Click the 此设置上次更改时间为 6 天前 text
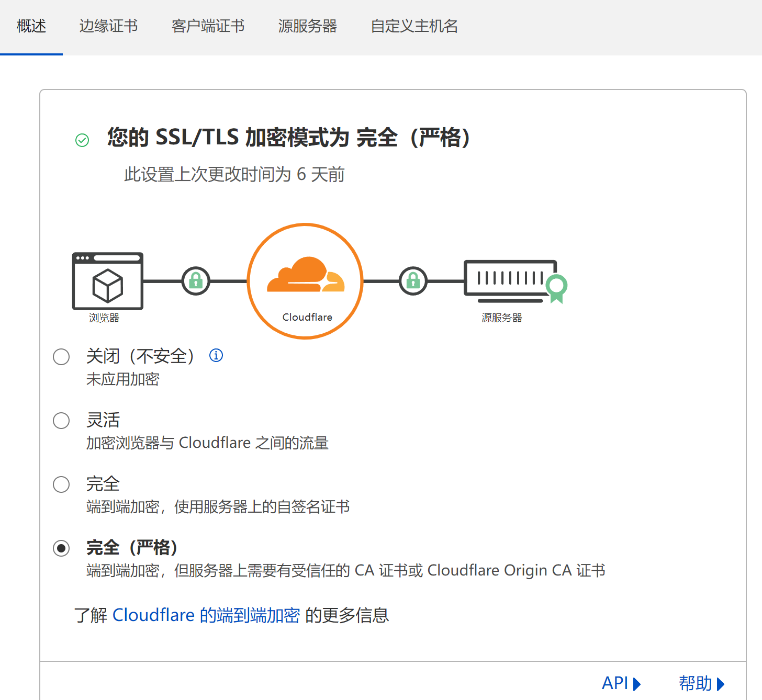Screen dimensions: 762x700 [x=234, y=174]
